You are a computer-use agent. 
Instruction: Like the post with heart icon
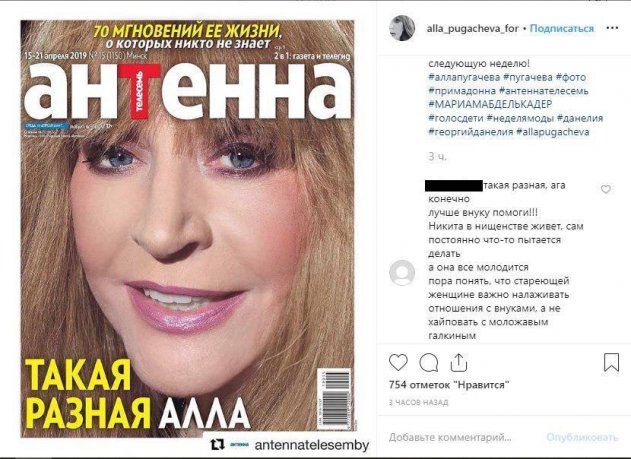pyautogui.click(x=398, y=362)
